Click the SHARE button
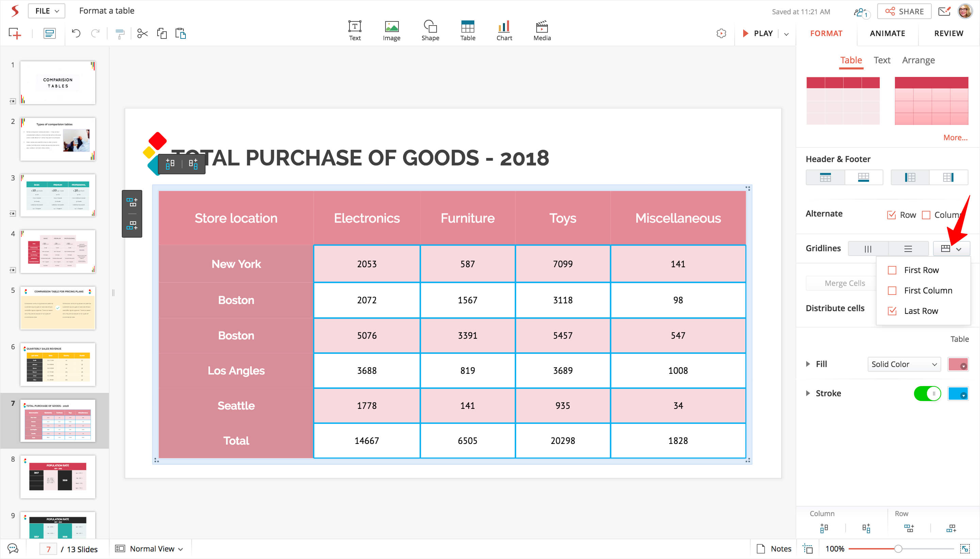The image size is (980, 559). click(x=904, y=12)
